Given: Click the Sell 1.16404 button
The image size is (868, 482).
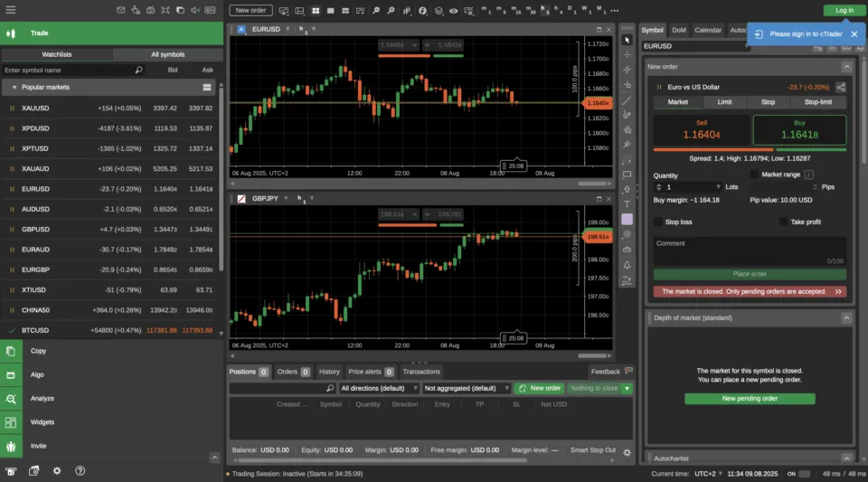Looking at the screenshot, I should [x=702, y=130].
